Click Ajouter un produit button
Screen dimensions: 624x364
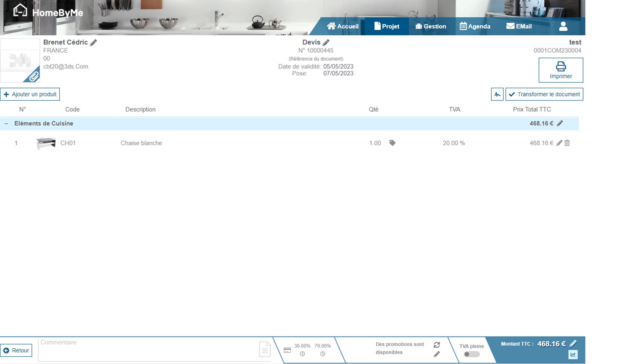point(30,94)
